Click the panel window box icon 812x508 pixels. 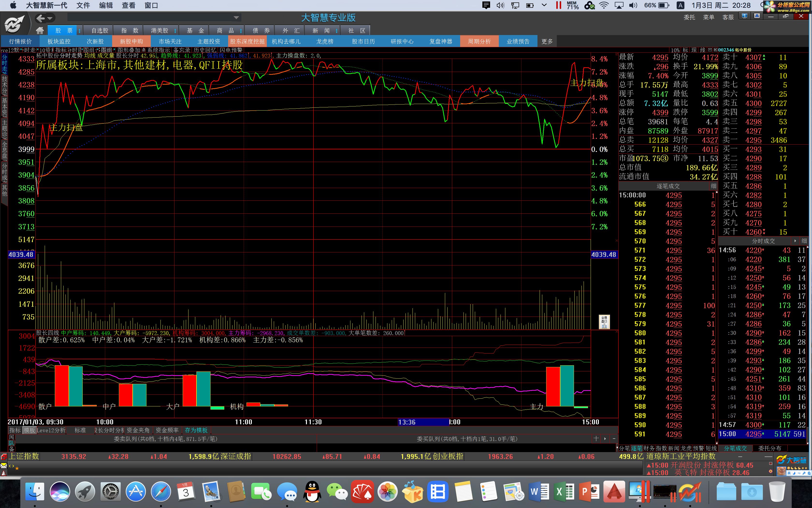click(x=710, y=50)
